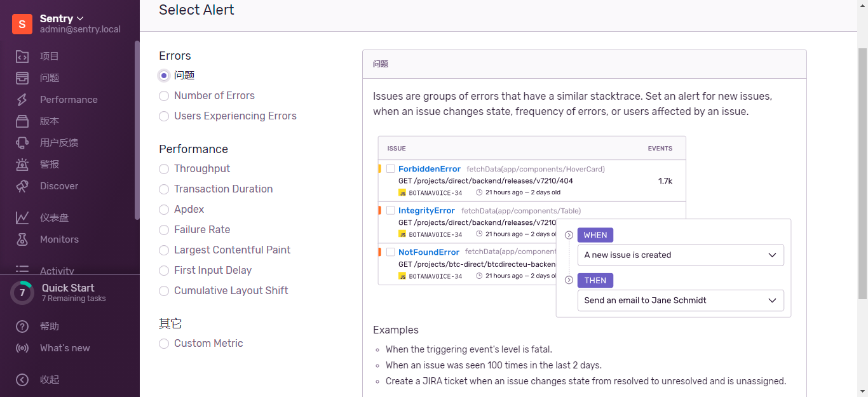Click the What's new label

click(x=65, y=348)
